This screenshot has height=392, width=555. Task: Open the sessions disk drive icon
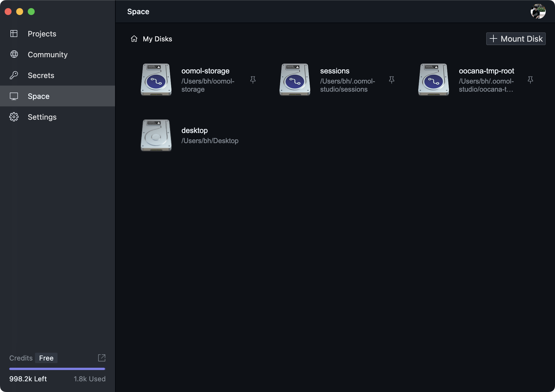[x=295, y=79]
